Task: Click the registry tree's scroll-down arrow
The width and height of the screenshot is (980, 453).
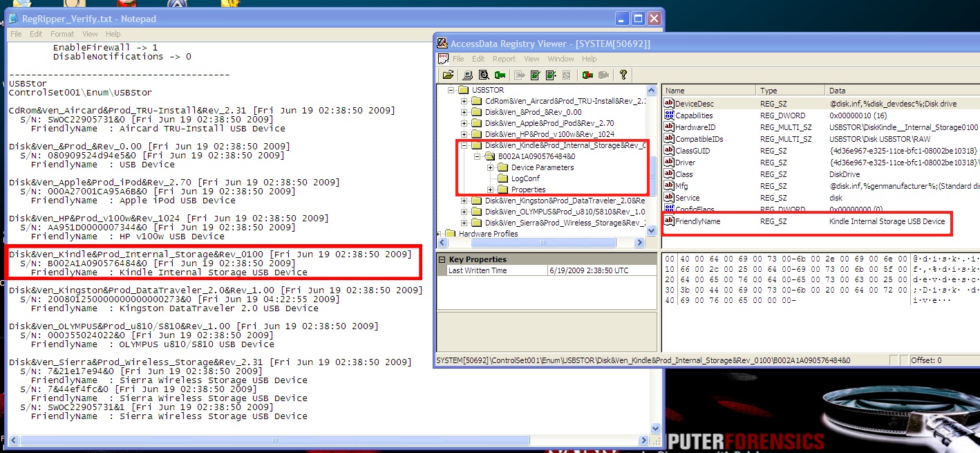Action: click(x=651, y=231)
